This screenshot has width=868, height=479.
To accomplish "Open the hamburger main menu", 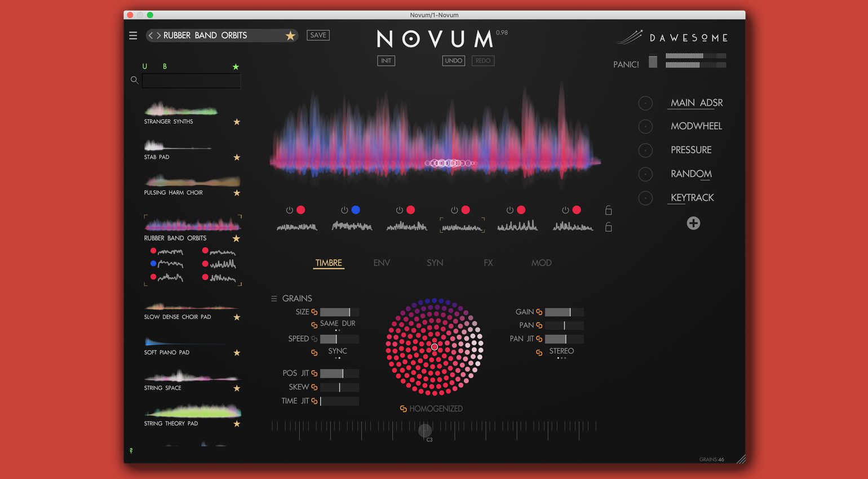I will pyautogui.click(x=133, y=36).
